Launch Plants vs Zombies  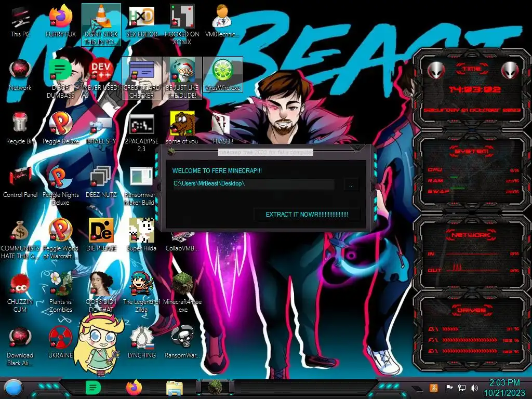pos(60,292)
